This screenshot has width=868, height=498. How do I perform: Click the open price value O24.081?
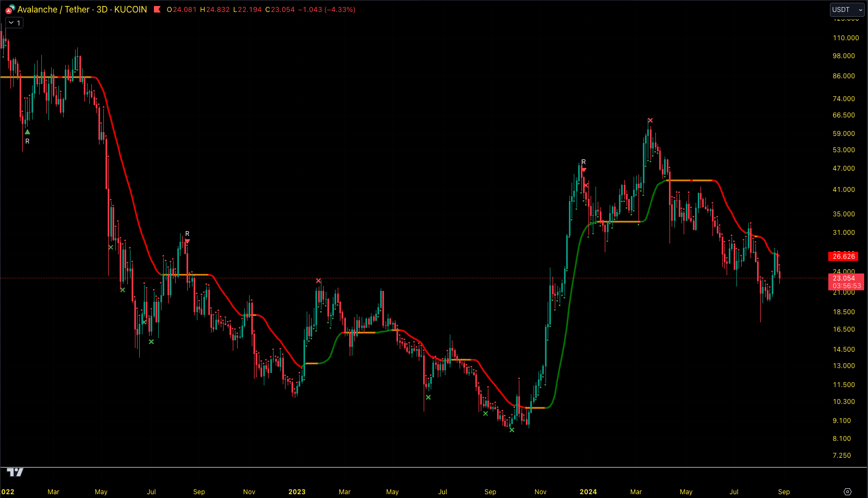(x=182, y=9)
